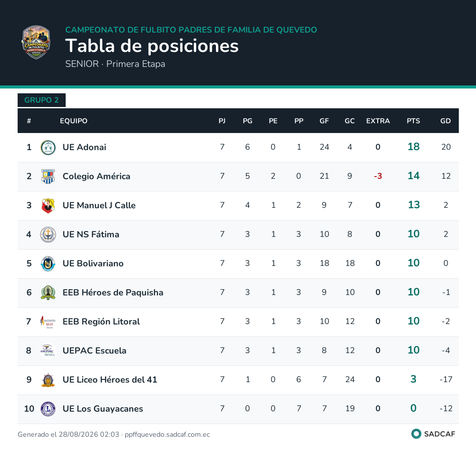This screenshot has width=476, height=457.
Task: Click the EXTRA column header
Action: coord(378,121)
